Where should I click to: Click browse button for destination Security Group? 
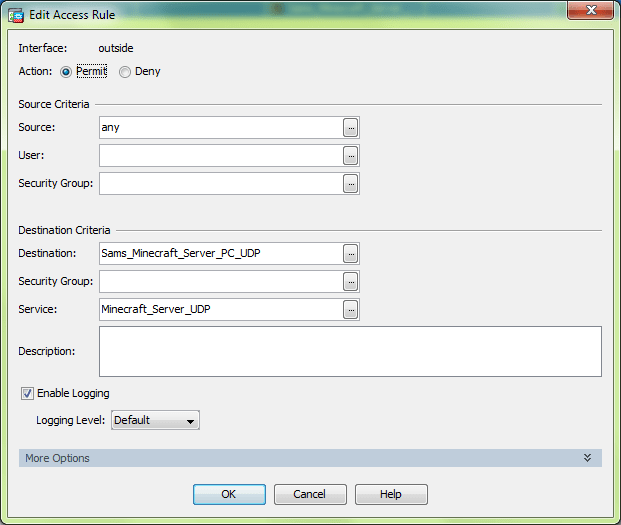[350, 282]
